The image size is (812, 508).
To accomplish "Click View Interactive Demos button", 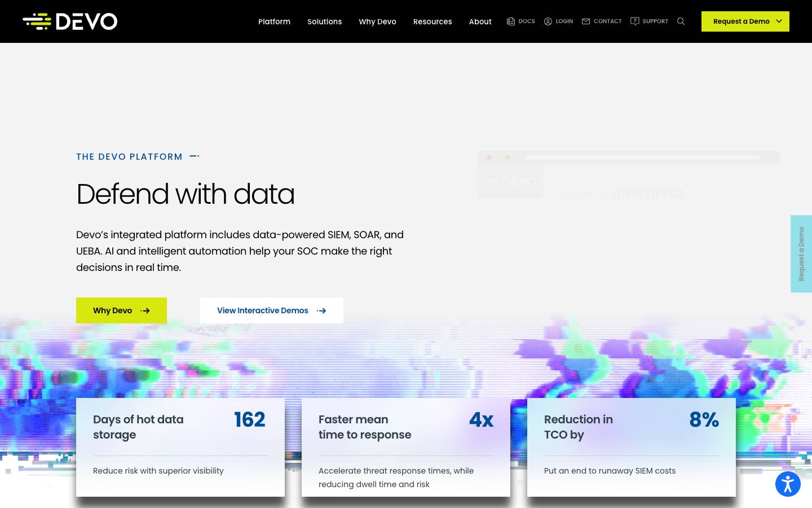I will point(272,310).
